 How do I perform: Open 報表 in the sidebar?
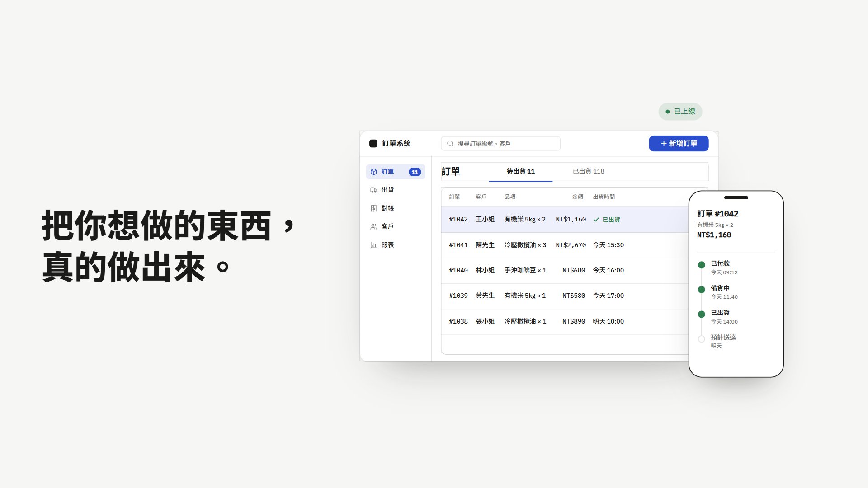(x=395, y=245)
